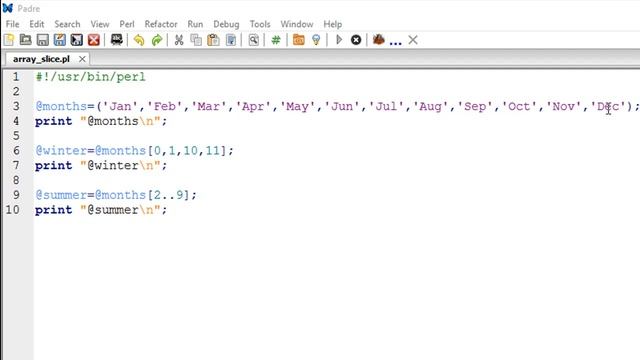Screen dimensions: 640x360
Task: Toggle comment with the green hash icon
Action: 276,40
